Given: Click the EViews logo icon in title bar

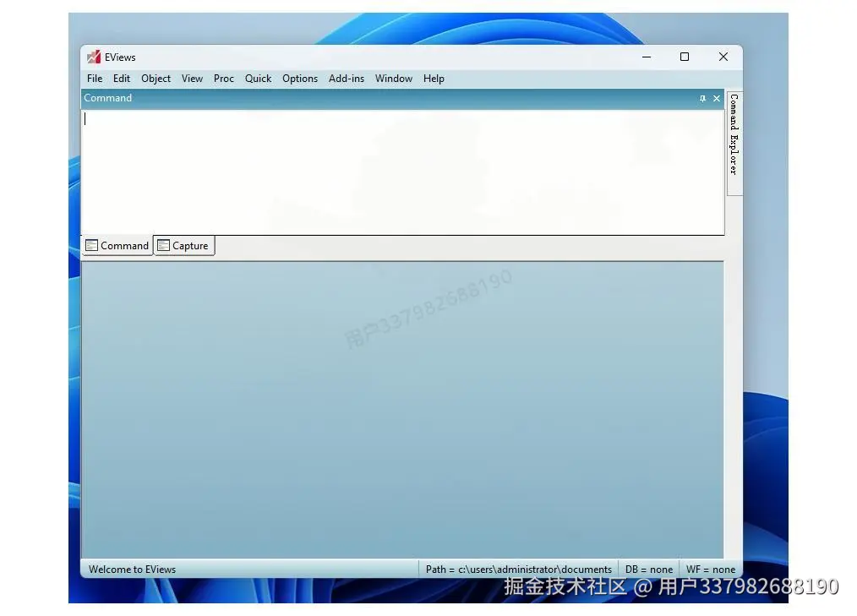Looking at the screenshot, I should pyautogui.click(x=94, y=57).
